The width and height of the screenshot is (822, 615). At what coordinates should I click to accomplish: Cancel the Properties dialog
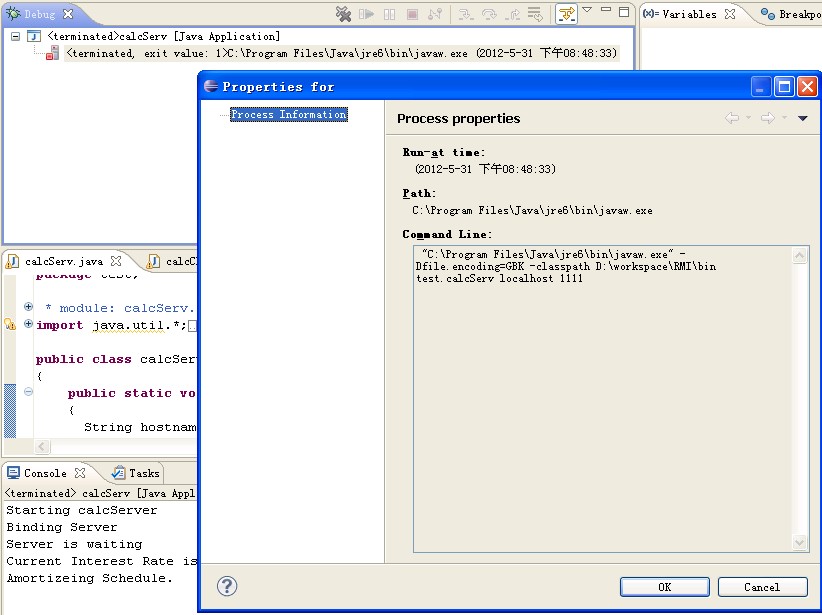763,587
